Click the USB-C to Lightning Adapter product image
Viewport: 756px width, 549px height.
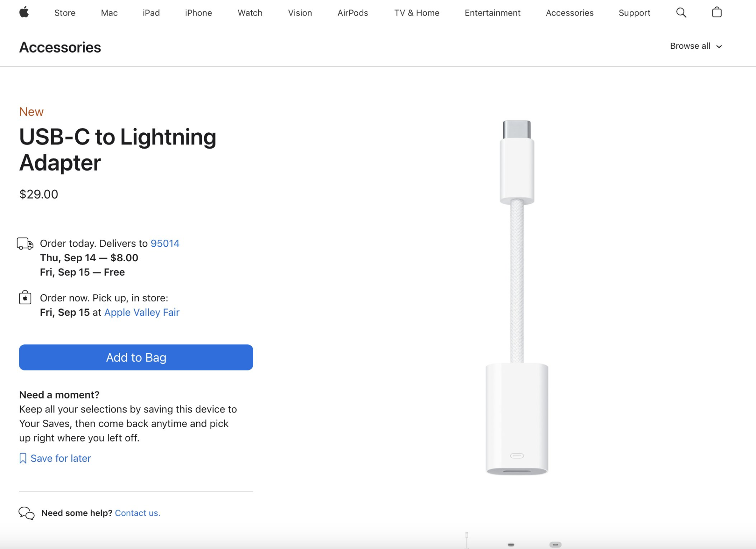pos(517,298)
